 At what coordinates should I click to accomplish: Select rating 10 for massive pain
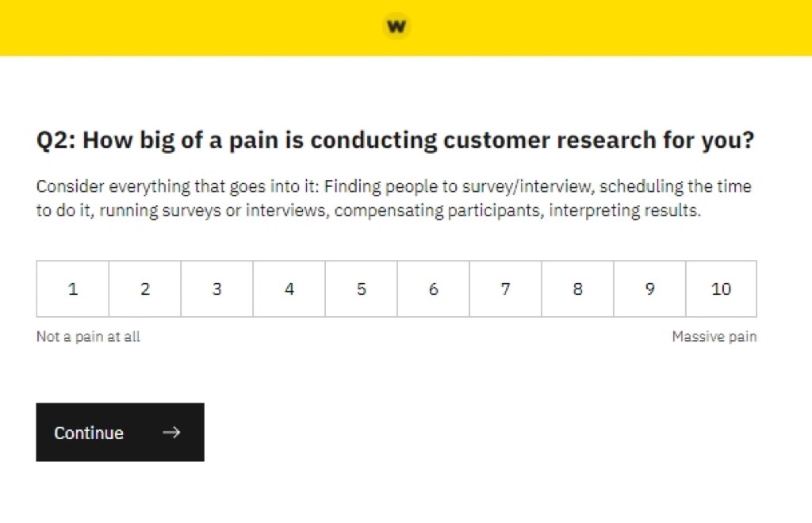721,289
